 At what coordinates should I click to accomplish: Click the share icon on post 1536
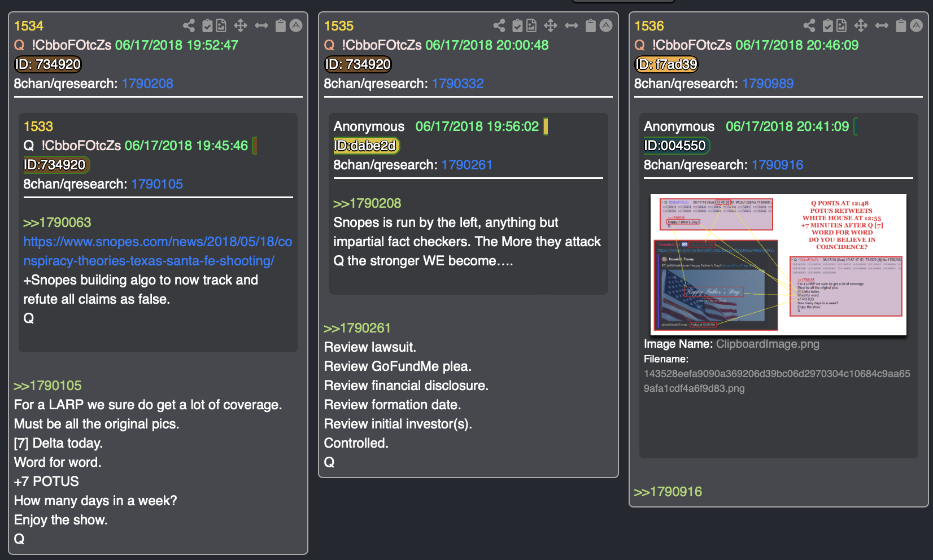pos(809,25)
